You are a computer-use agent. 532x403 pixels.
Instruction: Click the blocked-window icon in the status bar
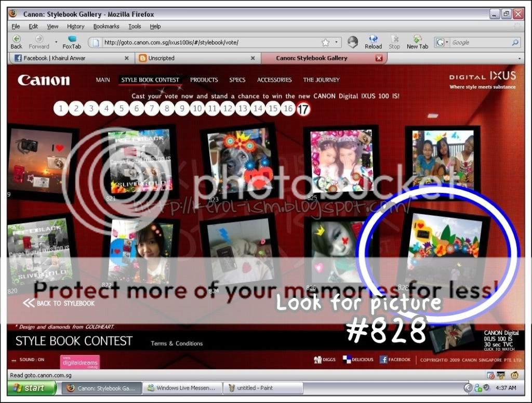click(x=490, y=375)
